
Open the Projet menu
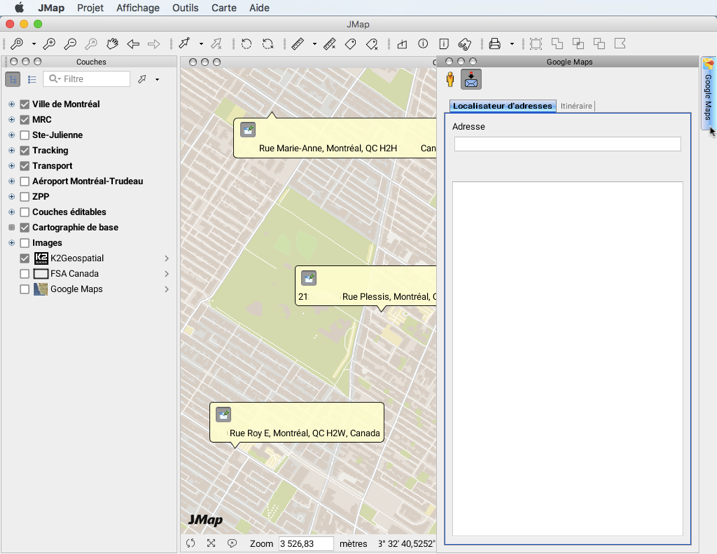pyautogui.click(x=90, y=8)
